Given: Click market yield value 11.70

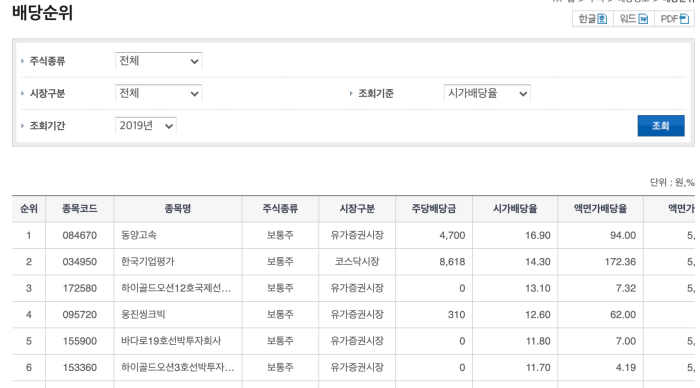Looking at the screenshot, I should pyautogui.click(x=538, y=367).
